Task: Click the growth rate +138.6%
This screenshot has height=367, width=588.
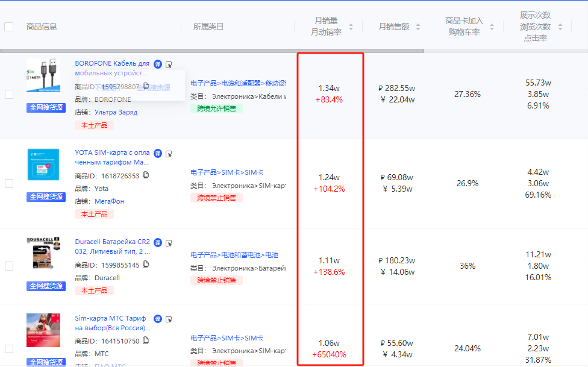Action: click(x=329, y=272)
